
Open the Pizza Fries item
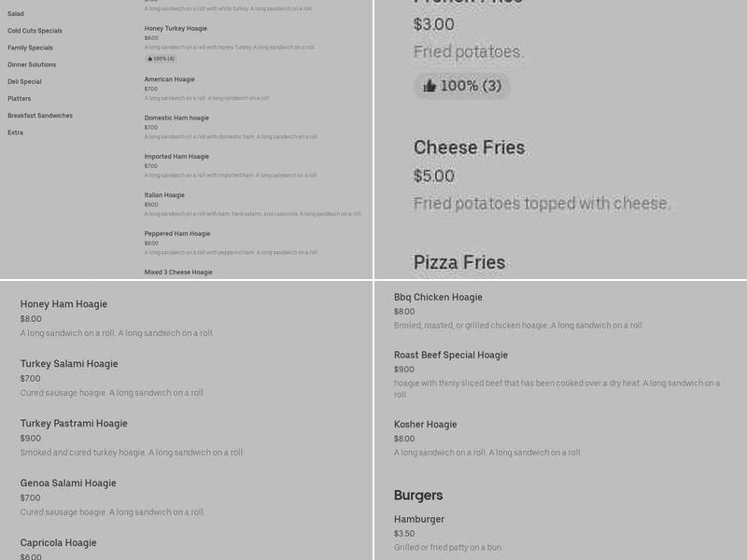tap(460, 262)
